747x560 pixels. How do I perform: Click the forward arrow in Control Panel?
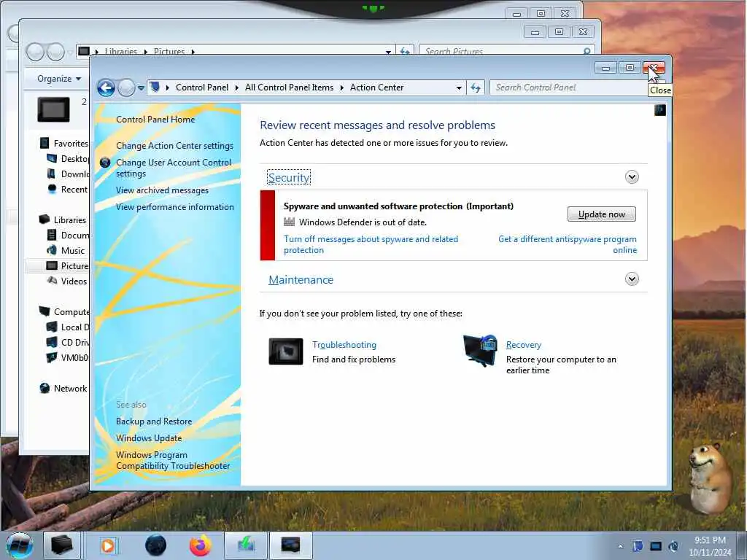126,87
